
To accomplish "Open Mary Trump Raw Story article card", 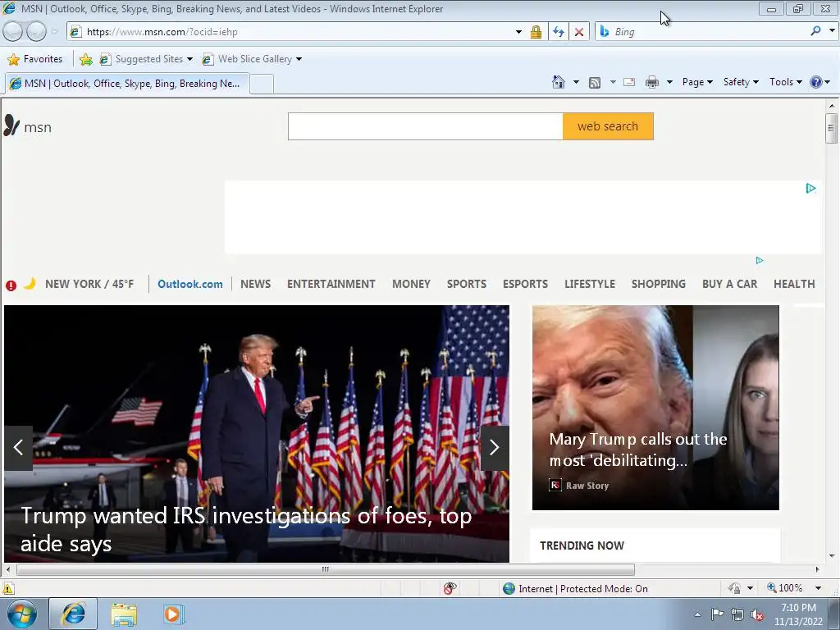I will coord(655,408).
